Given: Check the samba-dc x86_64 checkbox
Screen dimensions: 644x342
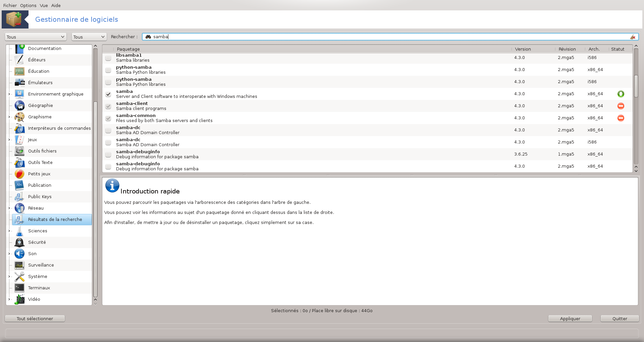Looking at the screenshot, I should click(108, 130).
